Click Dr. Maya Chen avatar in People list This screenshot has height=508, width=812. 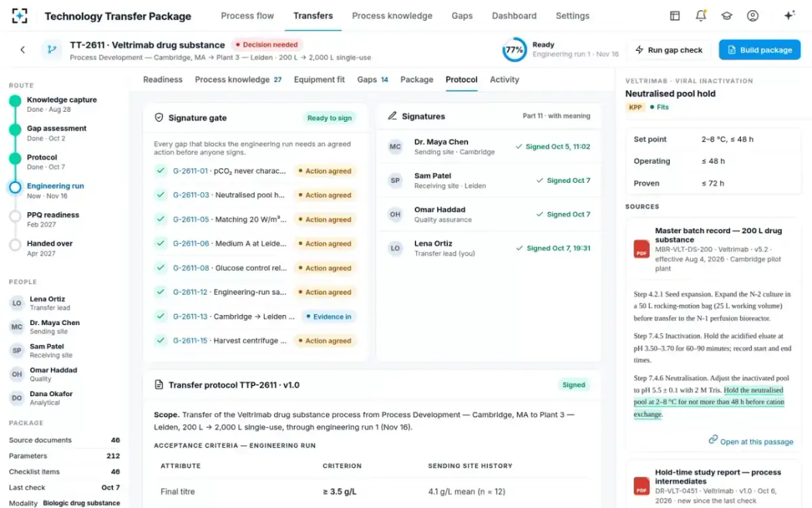click(17, 327)
